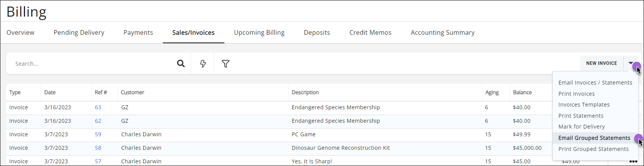
Task: Open the filter funnel icon
Action: coord(226,64)
